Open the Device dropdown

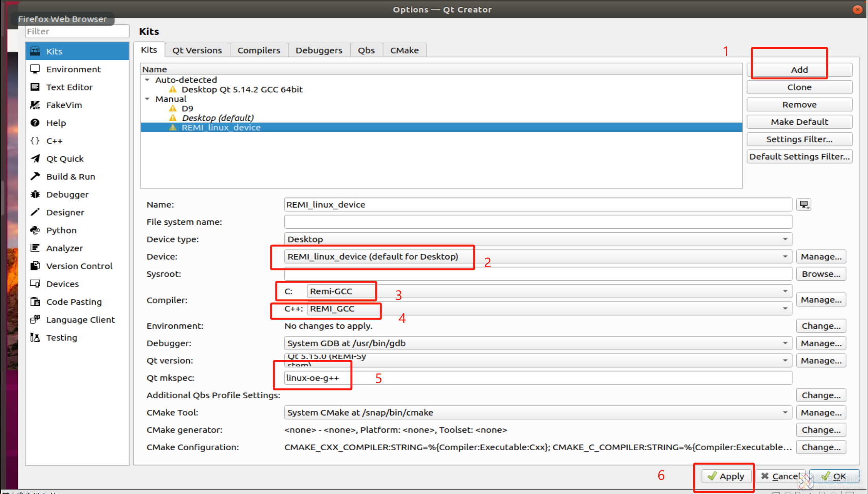click(x=538, y=257)
